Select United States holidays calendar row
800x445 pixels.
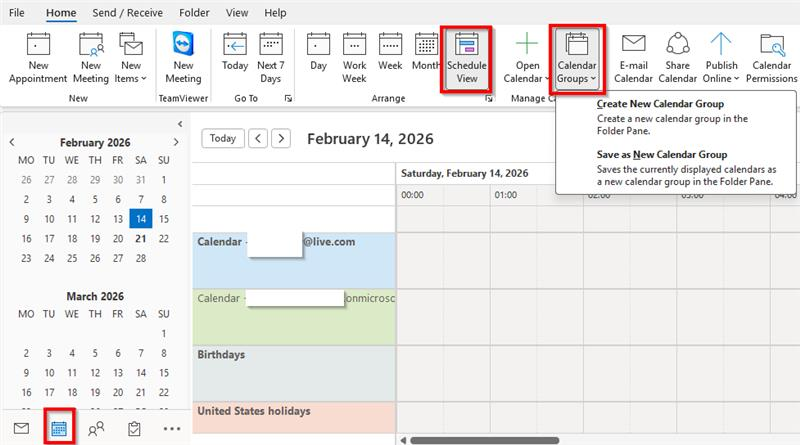tap(294, 418)
